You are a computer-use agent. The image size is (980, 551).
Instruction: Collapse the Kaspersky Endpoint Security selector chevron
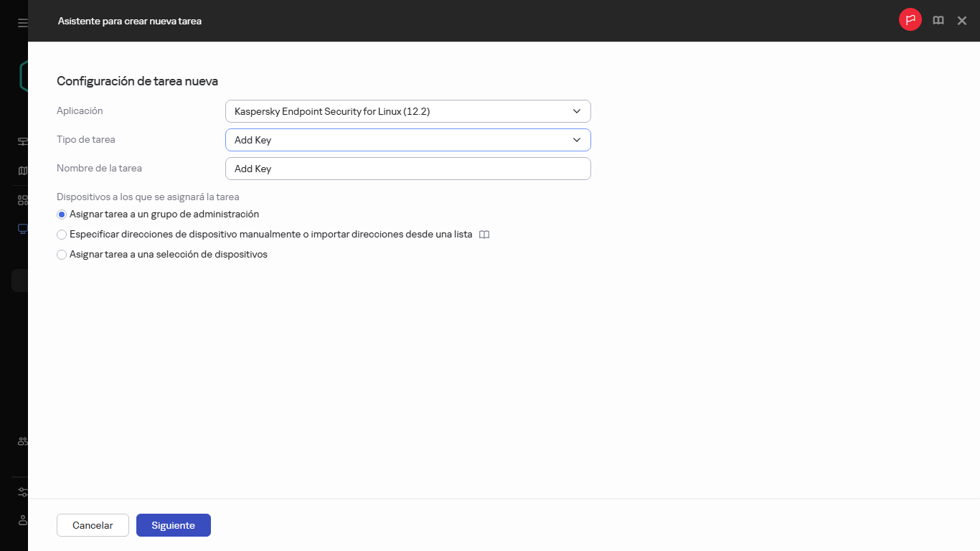click(x=576, y=111)
